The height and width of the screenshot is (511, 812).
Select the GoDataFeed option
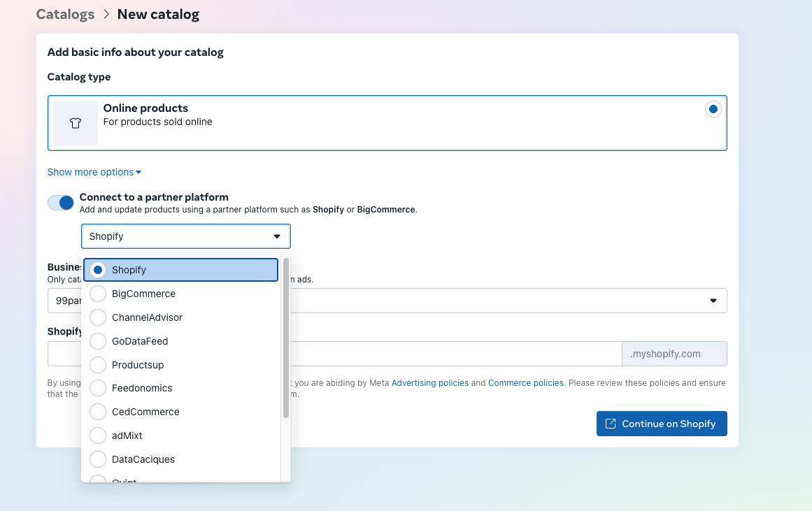[180, 341]
